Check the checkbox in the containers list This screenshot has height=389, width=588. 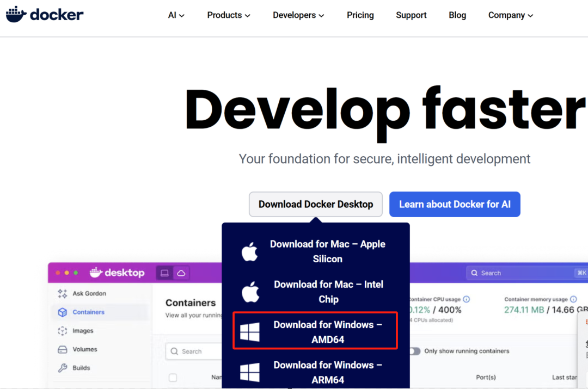pos(173,377)
